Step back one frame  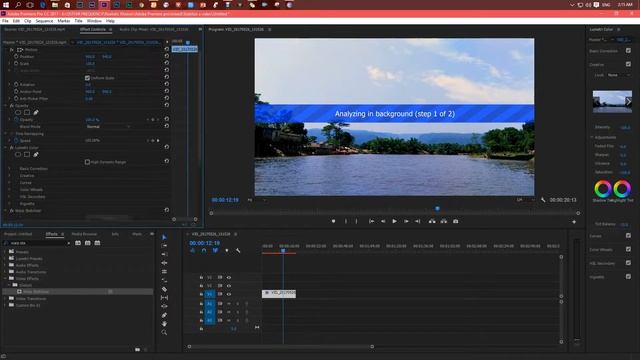coord(383,221)
